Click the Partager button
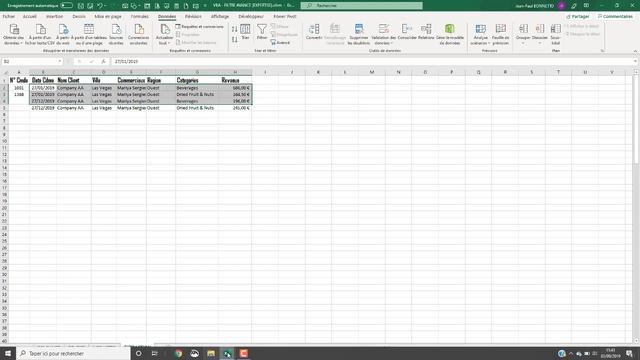The height and width of the screenshot is (360, 640). [x=578, y=16]
